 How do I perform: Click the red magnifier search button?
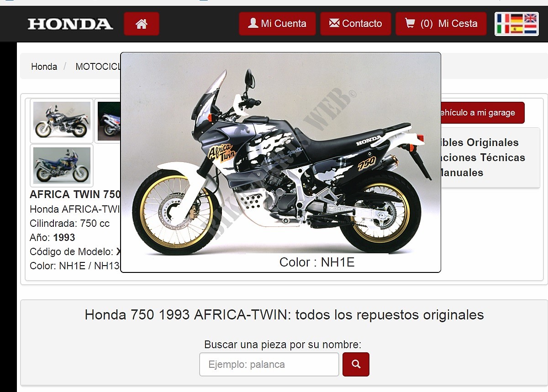[x=356, y=364]
